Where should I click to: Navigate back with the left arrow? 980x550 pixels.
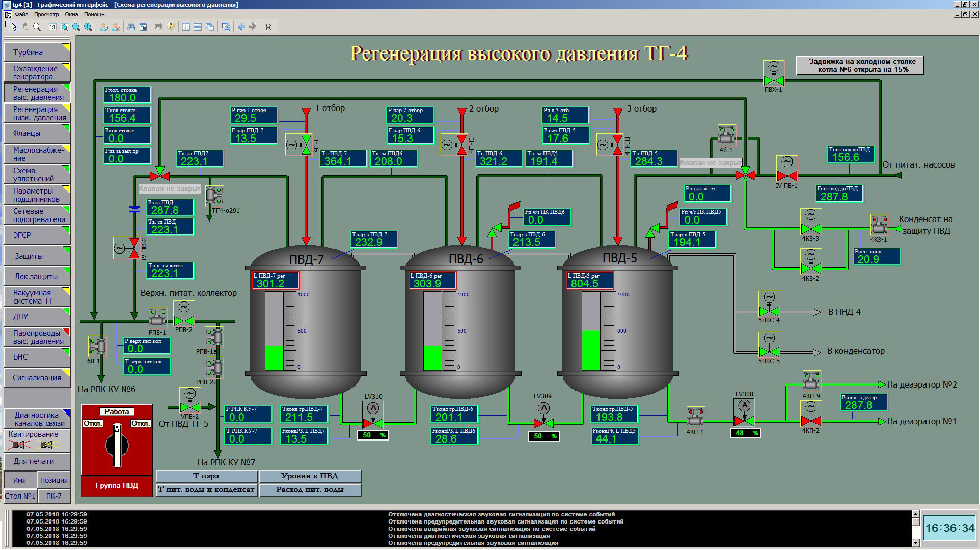tap(241, 26)
